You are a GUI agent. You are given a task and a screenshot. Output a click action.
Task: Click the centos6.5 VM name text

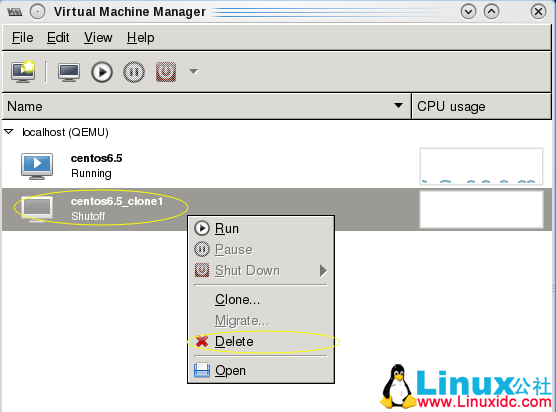(96, 158)
